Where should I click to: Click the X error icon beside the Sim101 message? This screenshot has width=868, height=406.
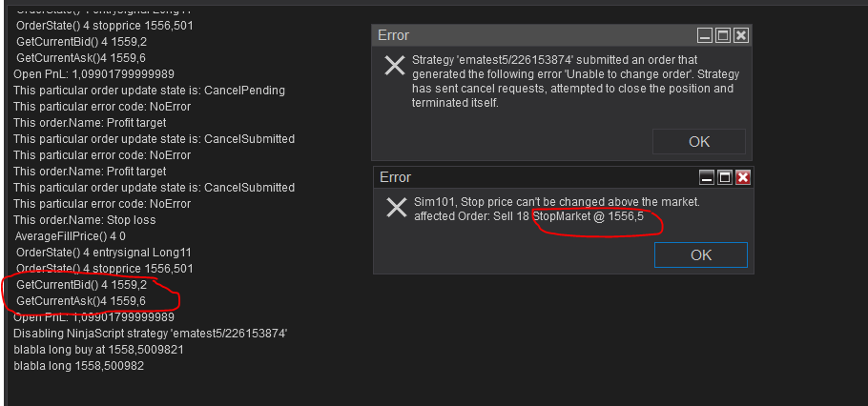397,208
